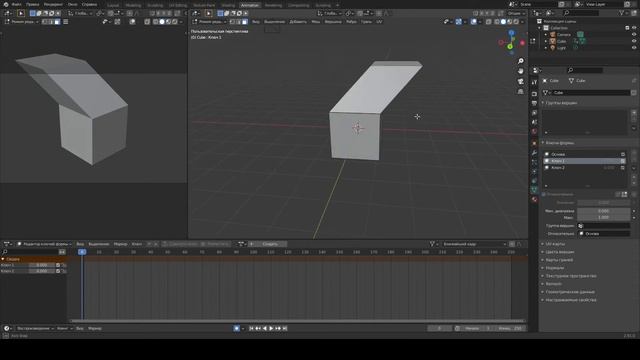The width and height of the screenshot is (640, 360).
Task: Expand the Cube item in the outliner
Action: [546, 41]
